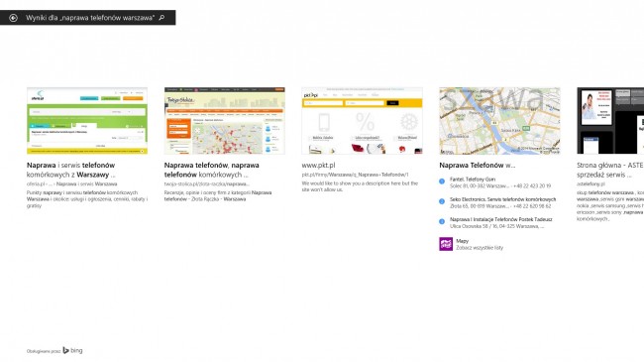Open the Twoja-Stolica page thumbnail
The image size is (644, 362).
(224, 121)
